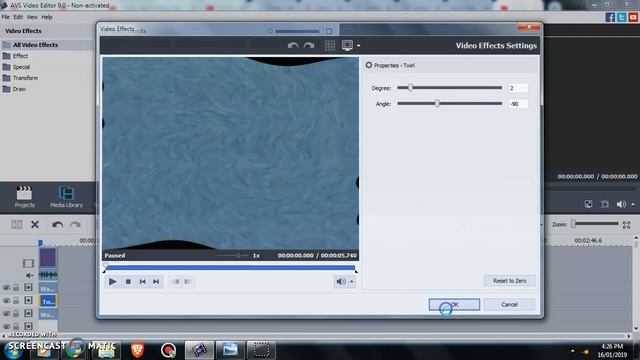Open the volume dropdown arrow in the dialog
The height and width of the screenshot is (360, 640).
pos(351,282)
